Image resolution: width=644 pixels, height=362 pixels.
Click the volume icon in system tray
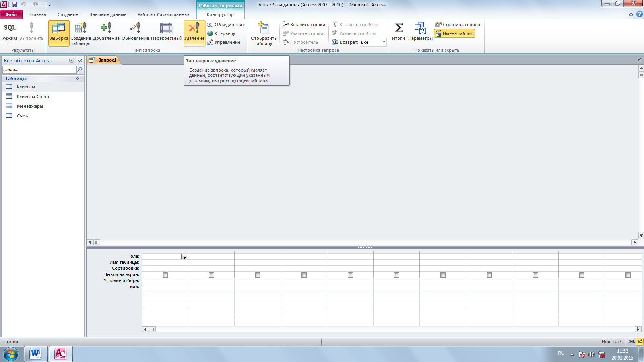coord(591,354)
